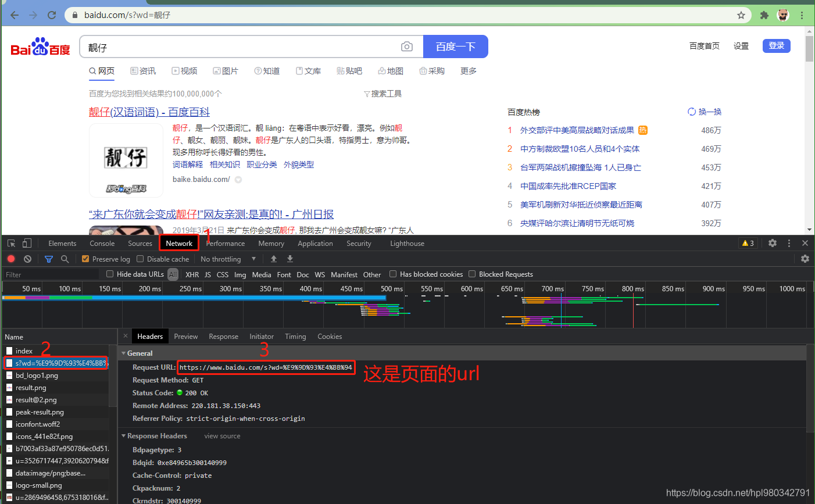The height and width of the screenshot is (504, 815).
Task: Click the import HAR upload icon
Action: pyautogui.click(x=274, y=259)
